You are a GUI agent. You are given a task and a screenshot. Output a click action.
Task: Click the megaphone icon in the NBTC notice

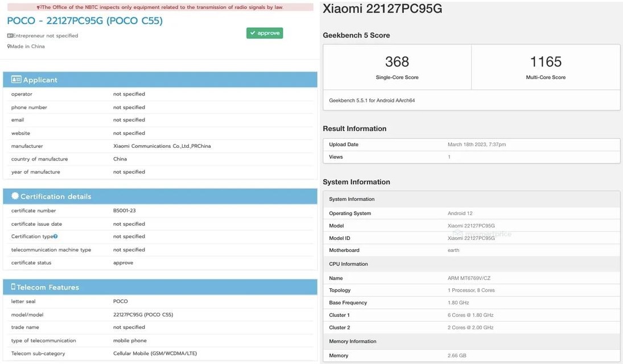pyautogui.click(x=39, y=7)
